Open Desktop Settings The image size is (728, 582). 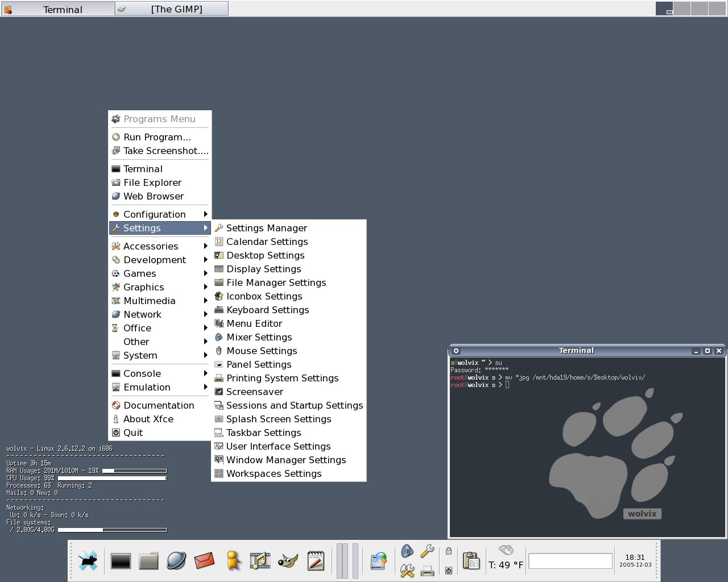(x=289, y=255)
